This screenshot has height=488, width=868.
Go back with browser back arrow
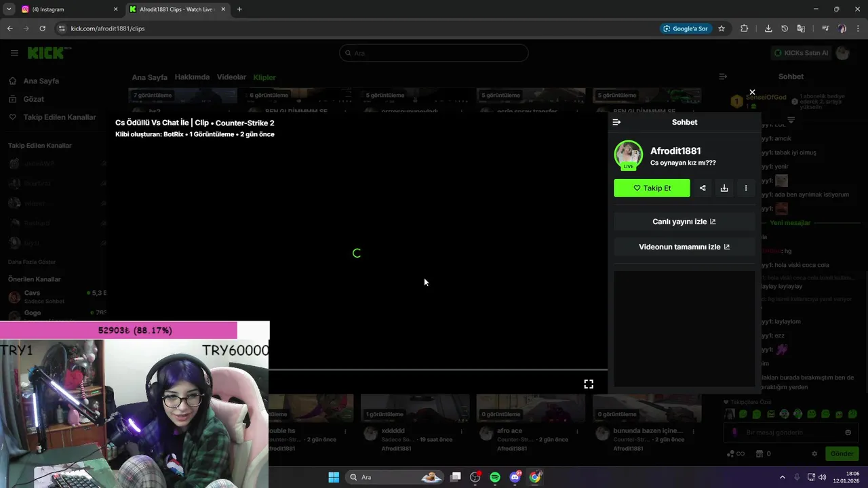pos(9,28)
